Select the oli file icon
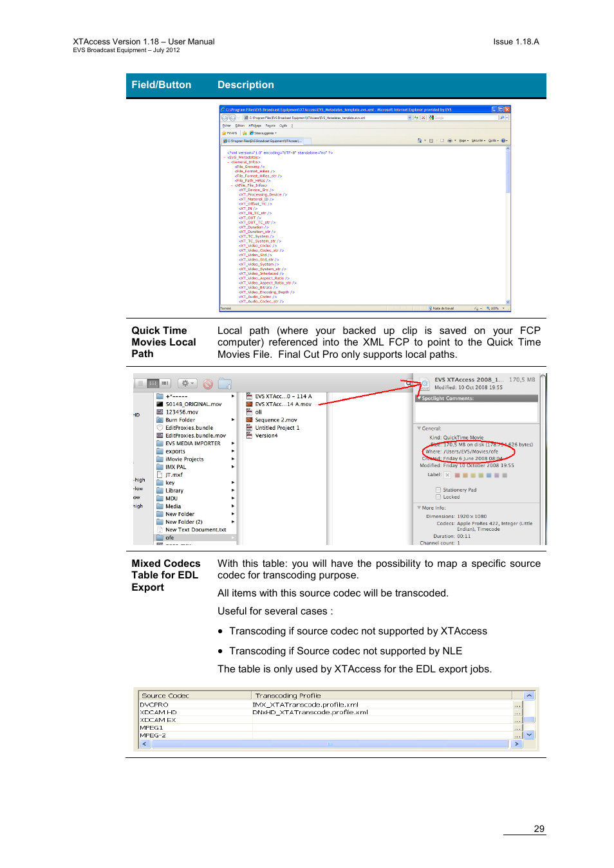The image size is (614, 868). pyautogui.click(x=249, y=412)
